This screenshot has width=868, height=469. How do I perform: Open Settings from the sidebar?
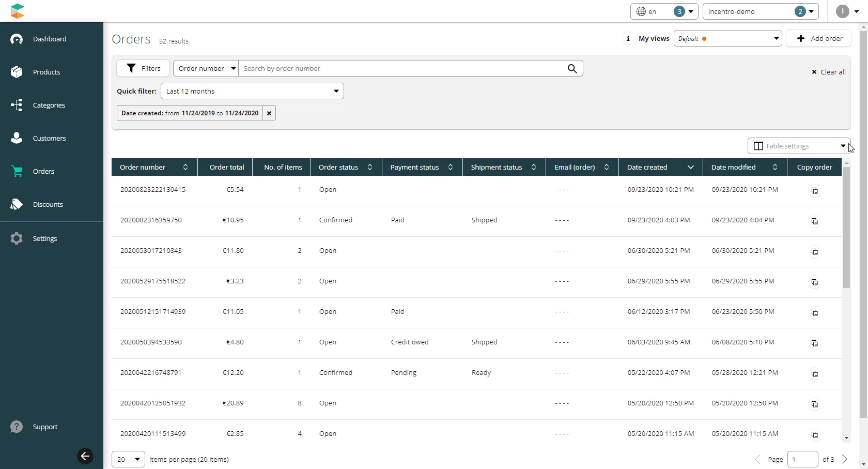tap(44, 238)
